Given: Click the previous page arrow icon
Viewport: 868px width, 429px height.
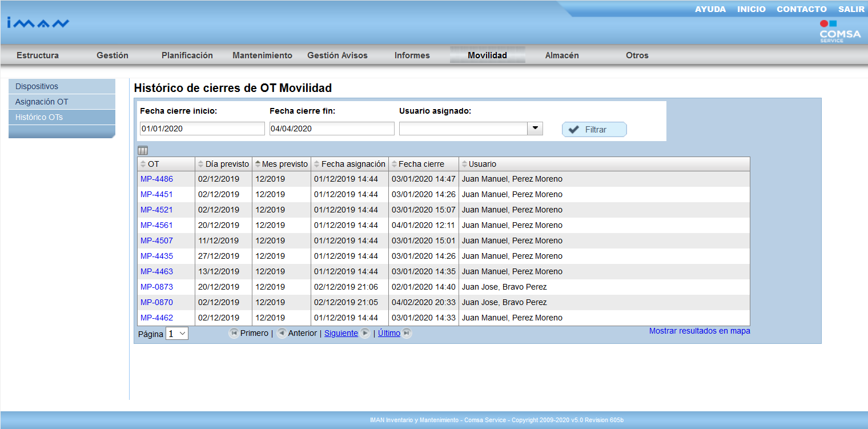Looking at the screenshot, I should pos(282,334).
